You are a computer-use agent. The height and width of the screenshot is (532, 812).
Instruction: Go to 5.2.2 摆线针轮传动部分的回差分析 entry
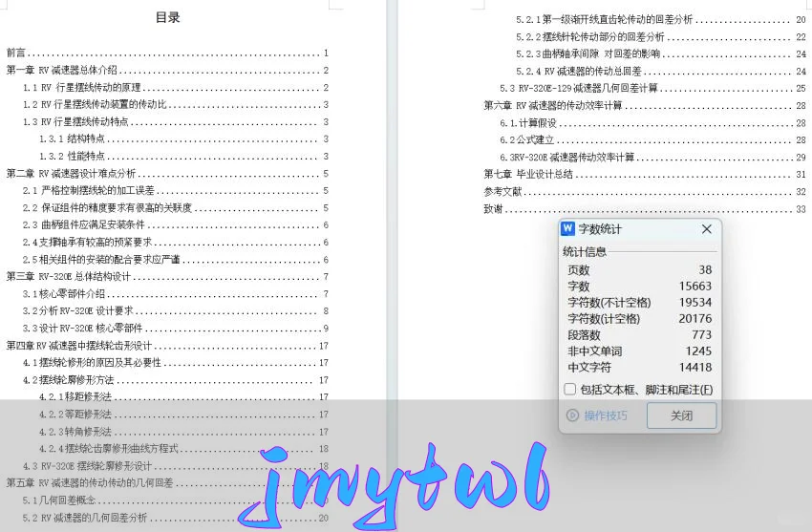point(661,36)
